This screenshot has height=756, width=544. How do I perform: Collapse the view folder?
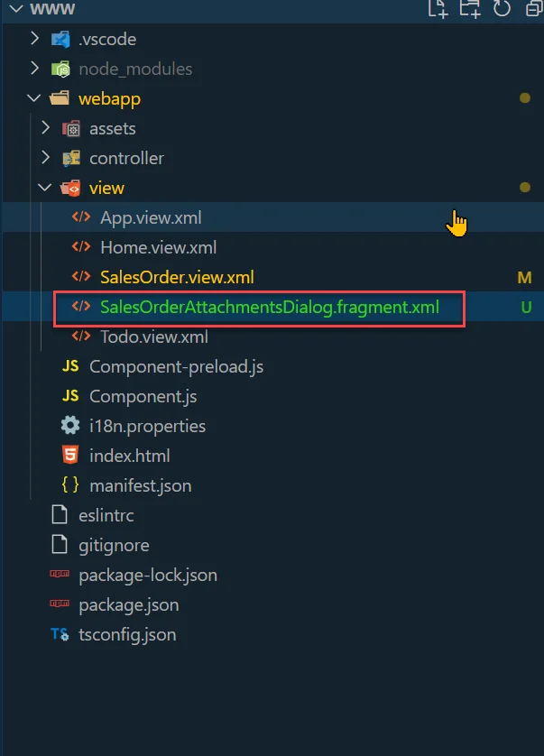point(46,188)
